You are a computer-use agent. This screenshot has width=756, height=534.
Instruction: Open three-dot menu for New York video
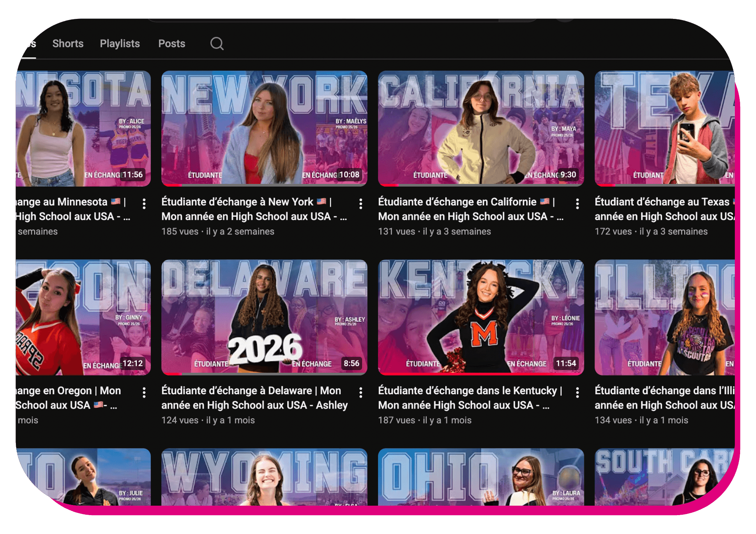tap(361, 204)
